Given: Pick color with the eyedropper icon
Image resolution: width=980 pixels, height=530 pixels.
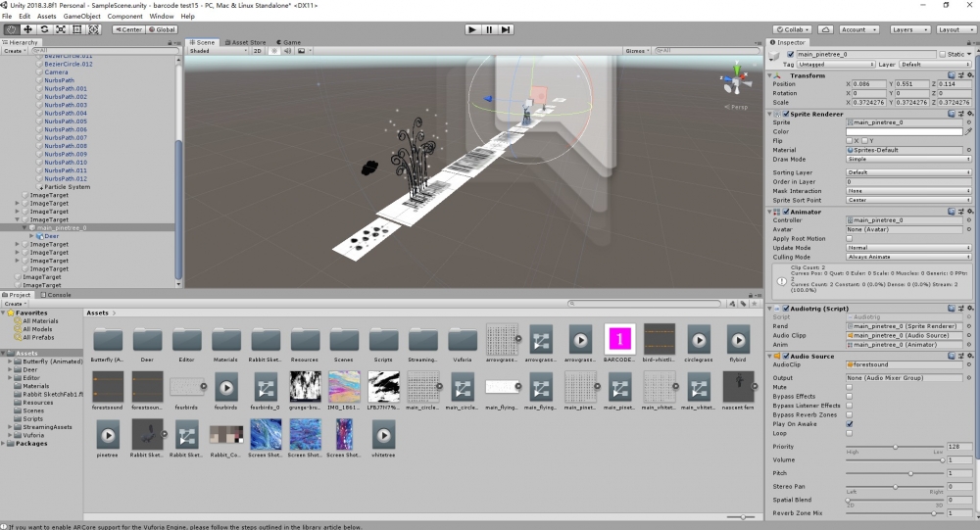Looking at the screenshot, I should [969, 132].
